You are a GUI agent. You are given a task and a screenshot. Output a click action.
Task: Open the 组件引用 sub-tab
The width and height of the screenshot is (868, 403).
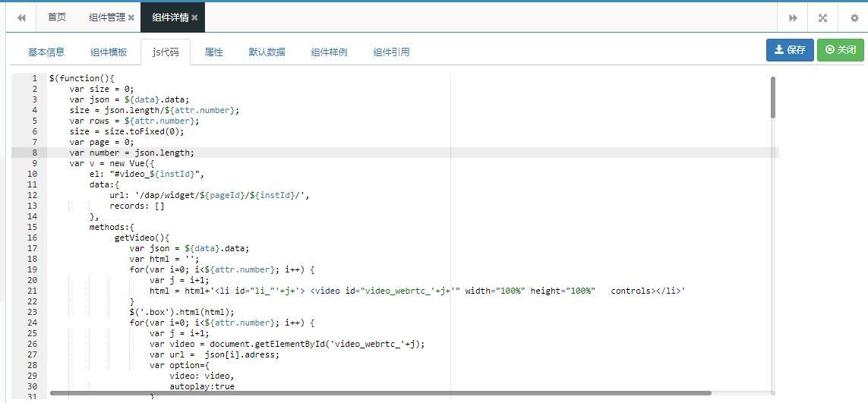(391, 52)
